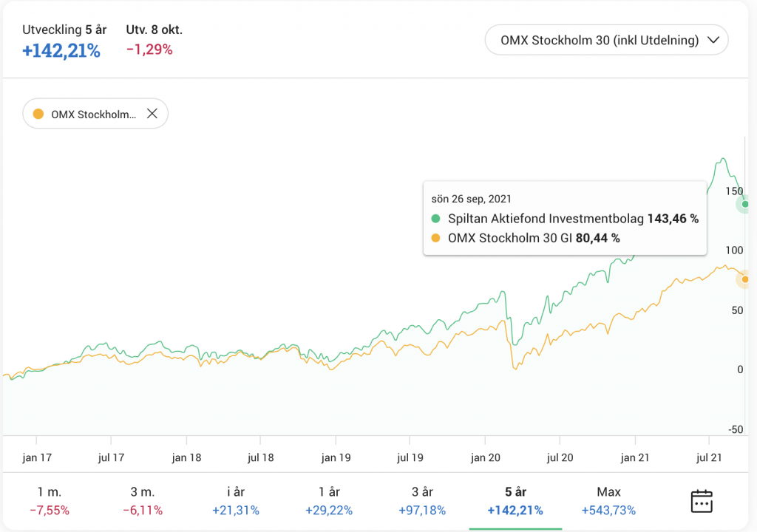757x532 pixels.
Task: Click the OMX Stockholm chip label text
Action: [x=94, y=115]
